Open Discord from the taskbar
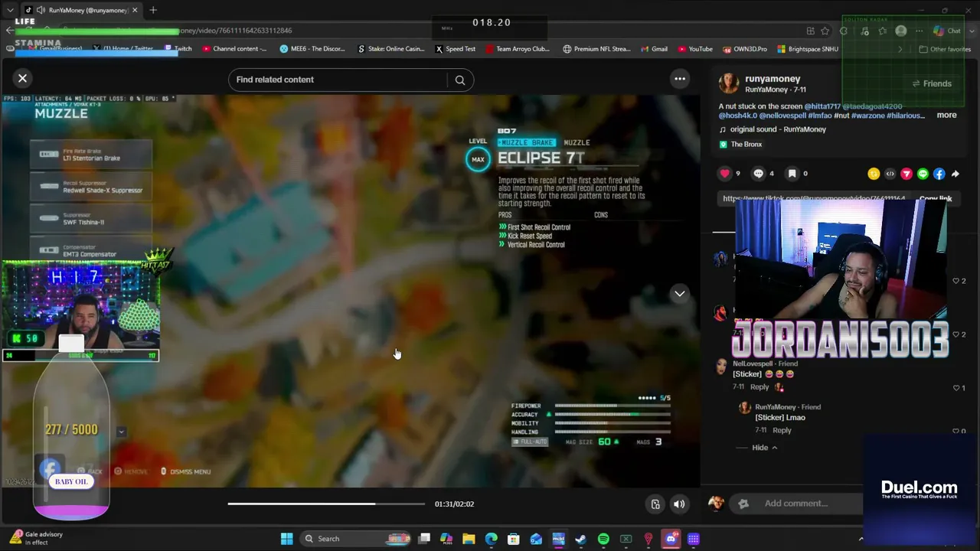This screenshot has height=551, width=980. (x=671, y=539)
